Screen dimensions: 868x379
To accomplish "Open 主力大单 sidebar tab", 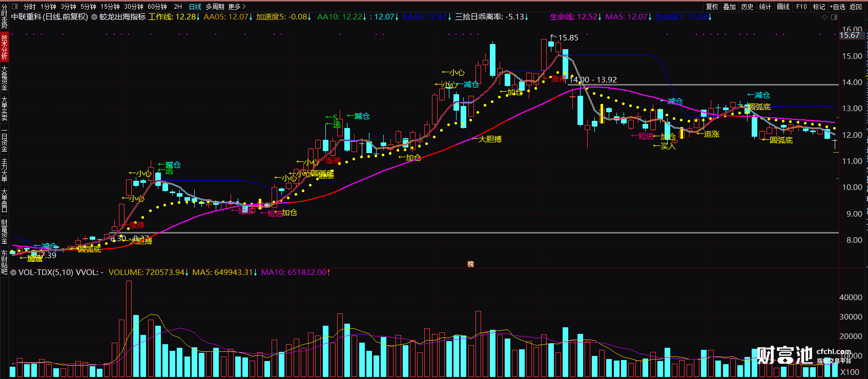I will click(x=4, y=170).
